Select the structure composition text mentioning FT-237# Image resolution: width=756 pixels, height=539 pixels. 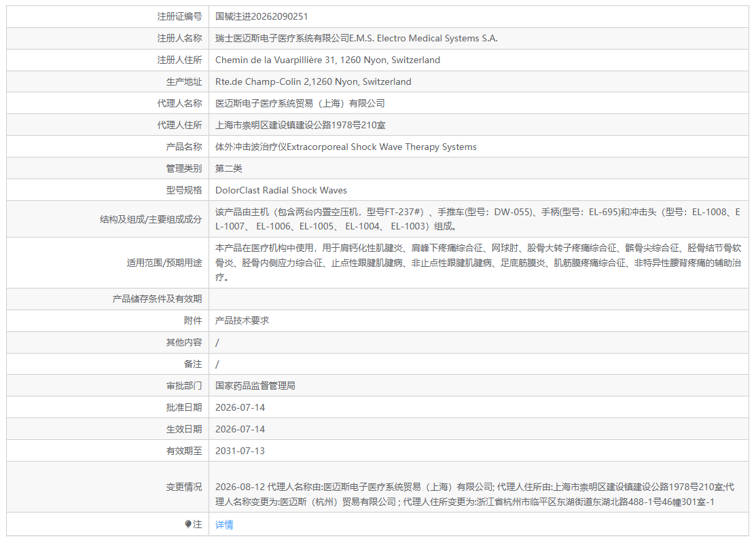coord(478,219)
